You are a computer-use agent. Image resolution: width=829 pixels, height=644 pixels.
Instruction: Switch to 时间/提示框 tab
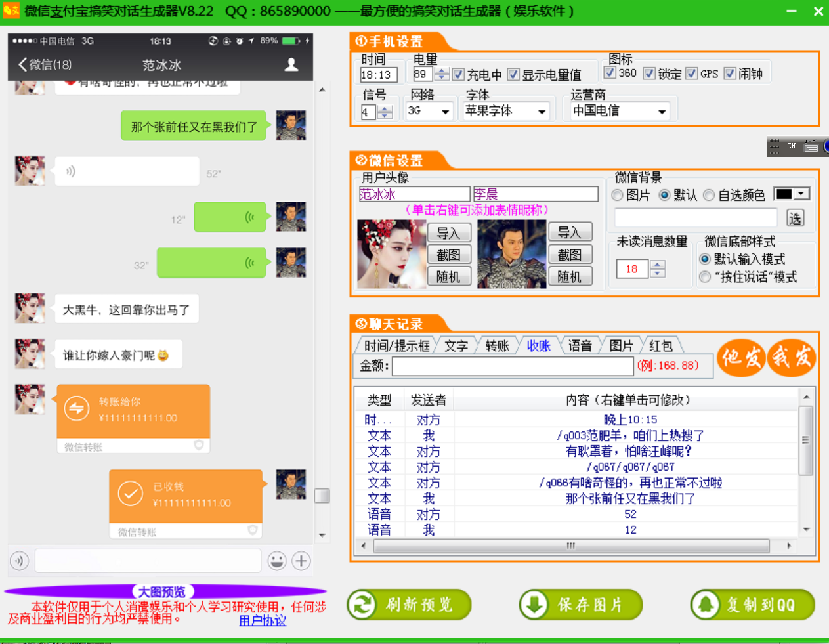(x=396, y=345)
